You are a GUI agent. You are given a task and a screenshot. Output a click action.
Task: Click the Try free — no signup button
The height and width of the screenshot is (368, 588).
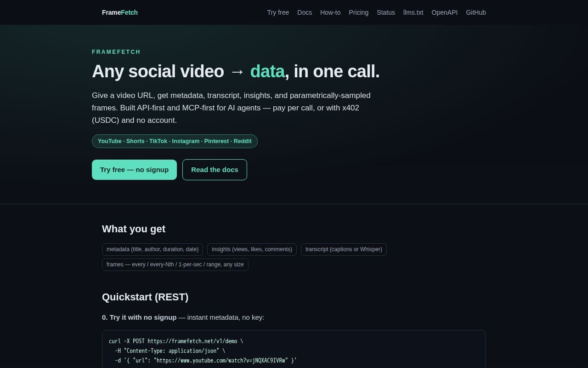(x=134, y=170)
